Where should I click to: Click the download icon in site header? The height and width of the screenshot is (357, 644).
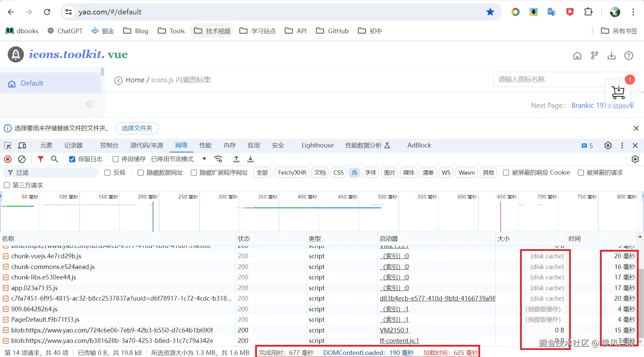(x=611, y=56)
